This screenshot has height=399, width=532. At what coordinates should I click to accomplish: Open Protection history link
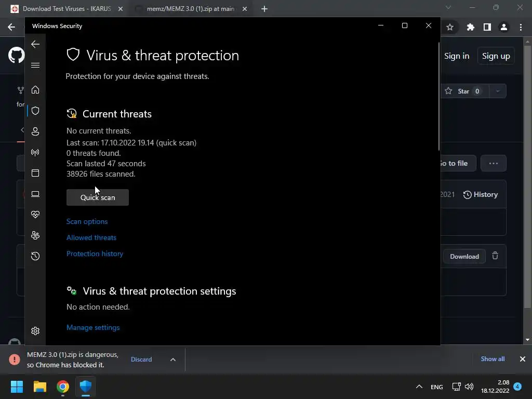[95, 254]
